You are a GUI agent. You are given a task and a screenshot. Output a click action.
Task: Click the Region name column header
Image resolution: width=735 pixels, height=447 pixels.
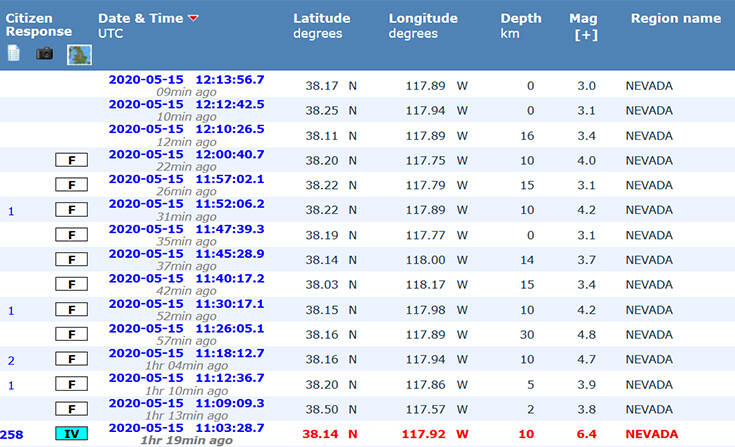675,19
